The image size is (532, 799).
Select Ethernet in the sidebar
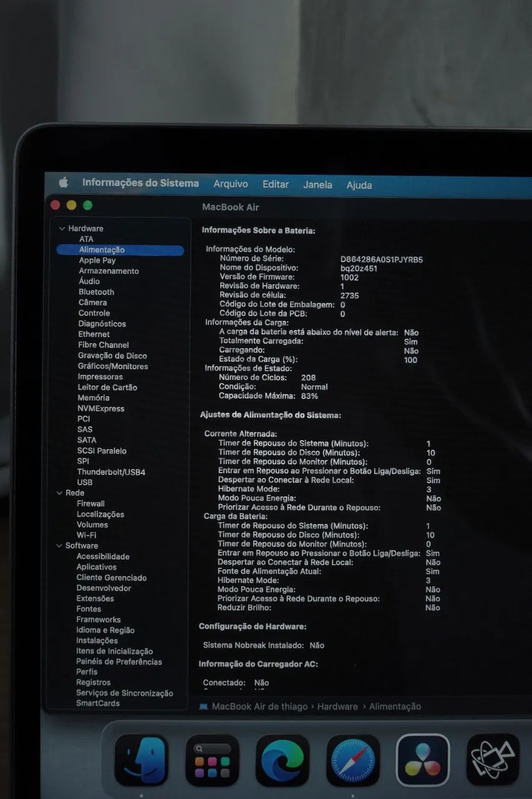94,334
